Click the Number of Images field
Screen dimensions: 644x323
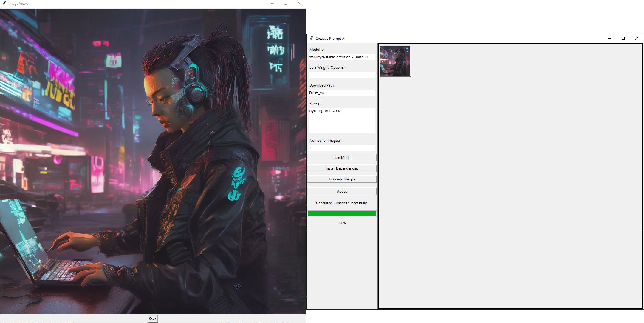coord(342,148)
